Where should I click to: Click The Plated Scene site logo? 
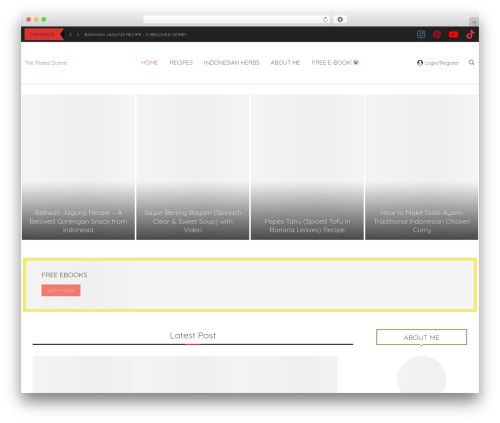[46, 63]
